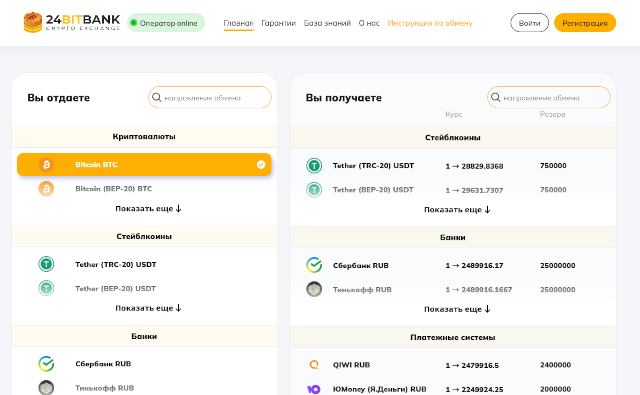The image size is (640, 395).
Task: Click the Оператор online badge
Action: [166, 23]
